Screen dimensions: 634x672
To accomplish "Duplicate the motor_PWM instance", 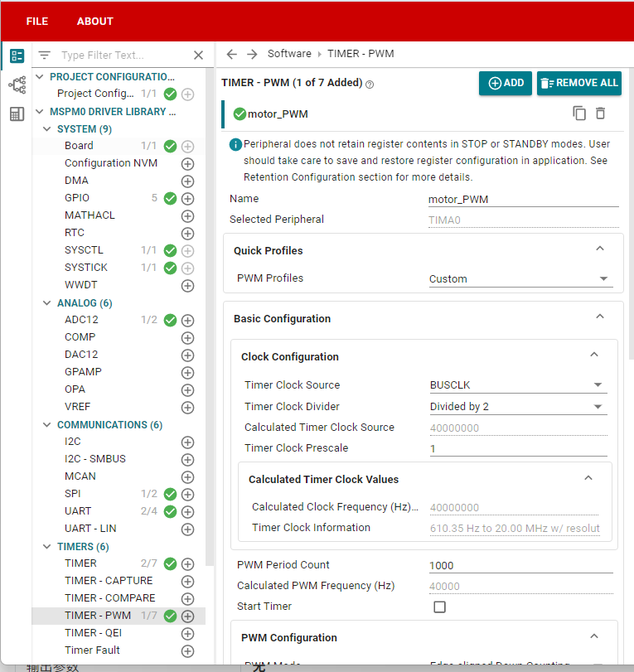I will [x=579, y=114].
